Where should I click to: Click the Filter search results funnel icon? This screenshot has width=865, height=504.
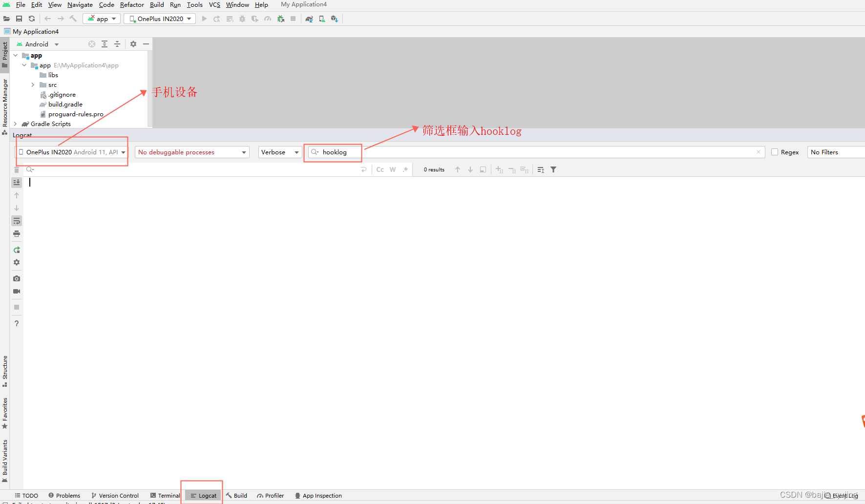pyautogui.click(x=553, y=169)
